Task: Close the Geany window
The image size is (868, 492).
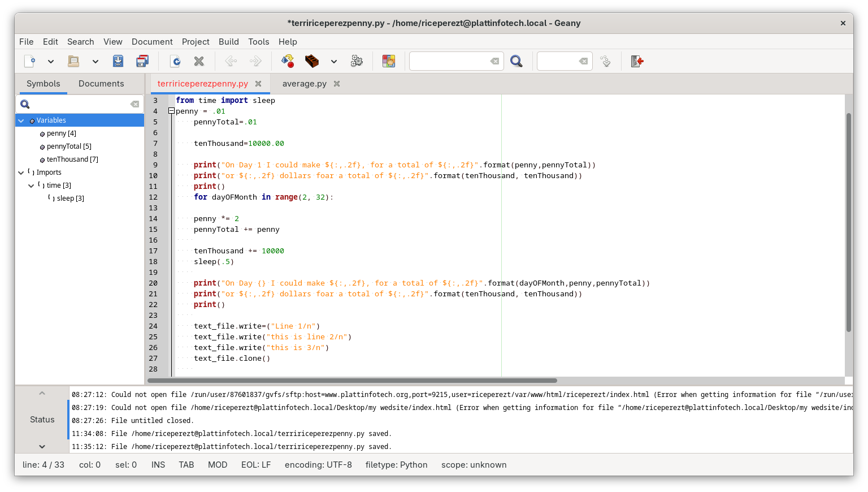Action: [x=843, y=23]
